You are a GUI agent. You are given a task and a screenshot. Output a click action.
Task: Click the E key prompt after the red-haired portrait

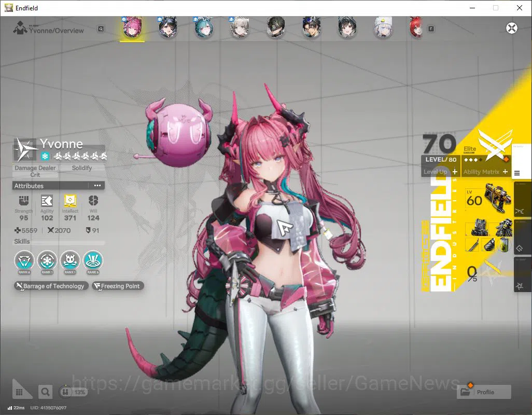tap(431, 29)
